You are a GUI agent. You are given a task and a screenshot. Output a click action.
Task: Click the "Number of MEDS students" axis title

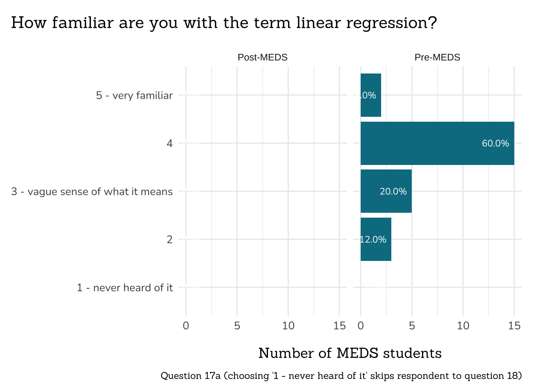(x=350, y=353)
